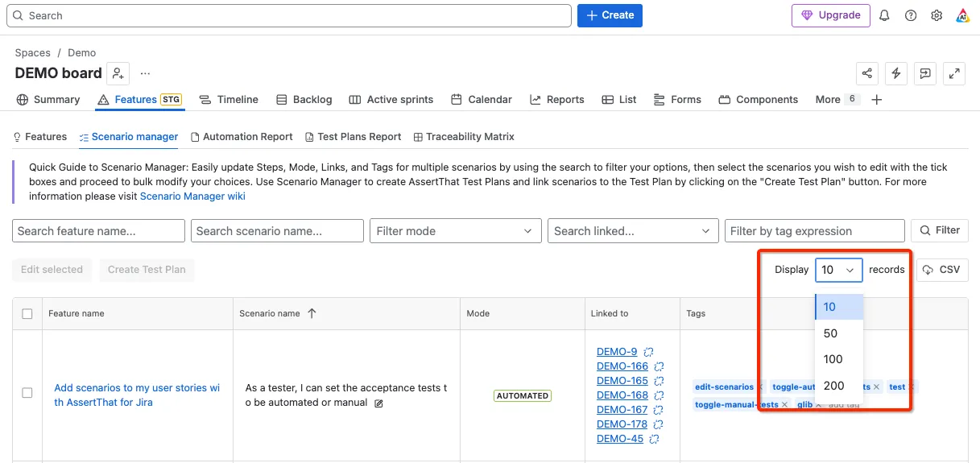This screenshot has width=980, height=463.
Task: Follow the Scenario Manager wiki link
Action: click(192, 196)
